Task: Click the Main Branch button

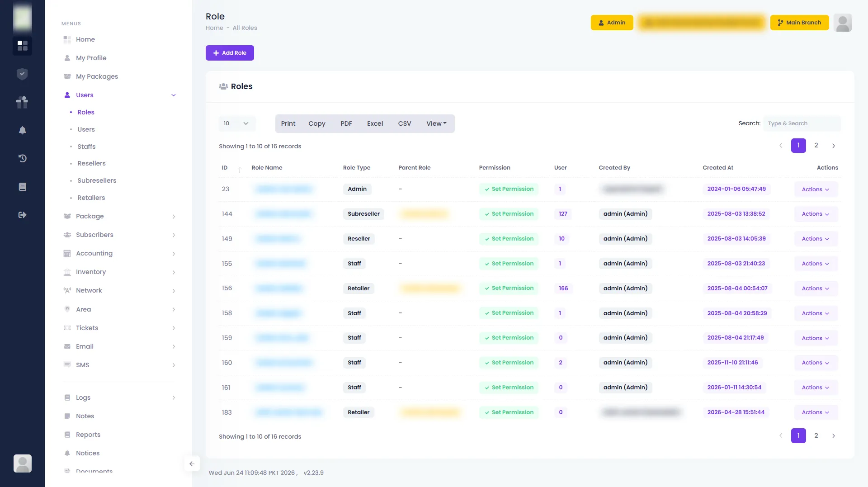Action: tap(799, 23)
